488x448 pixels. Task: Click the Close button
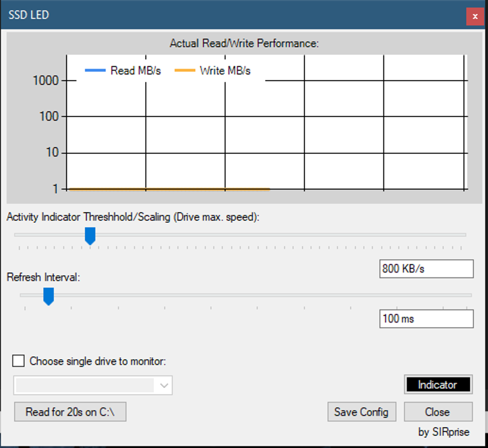tap(438, 412)
